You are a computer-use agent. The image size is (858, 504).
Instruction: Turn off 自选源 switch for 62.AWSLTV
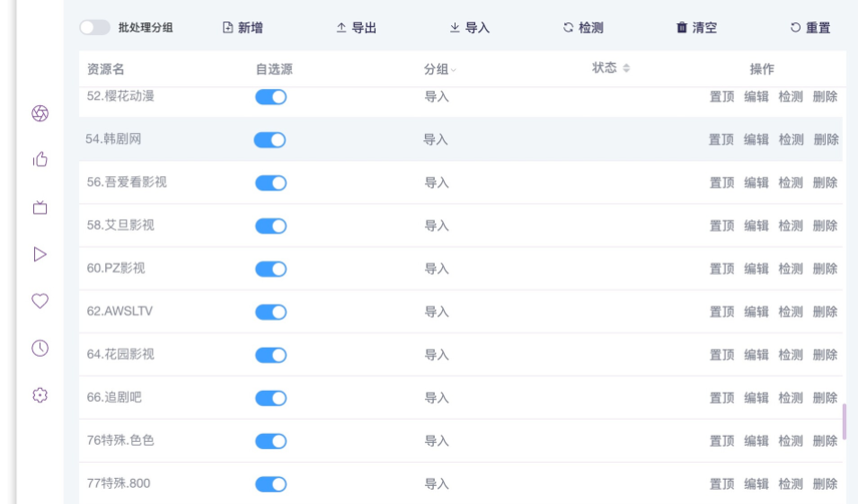270,312
